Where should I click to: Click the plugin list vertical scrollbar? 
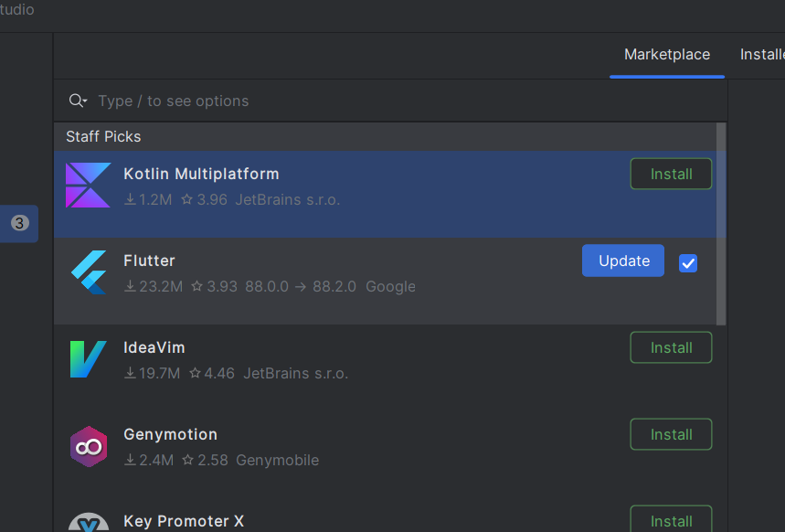(721, 224)
